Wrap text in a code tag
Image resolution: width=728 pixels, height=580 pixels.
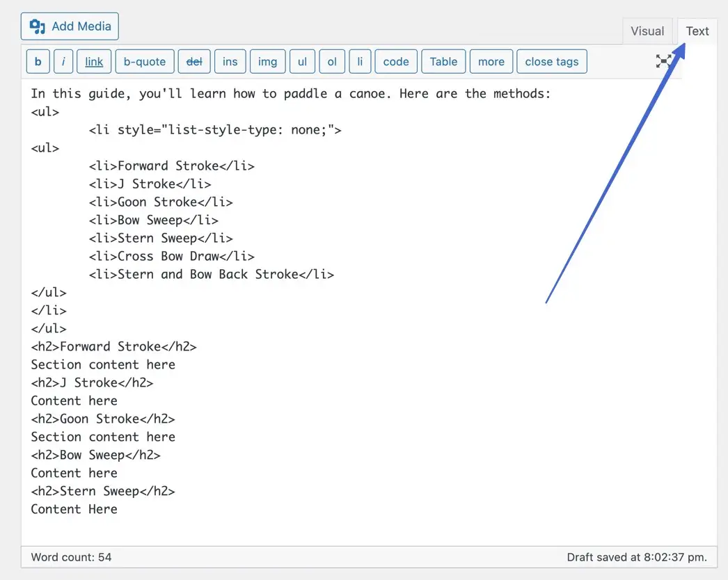coord(395,61)
